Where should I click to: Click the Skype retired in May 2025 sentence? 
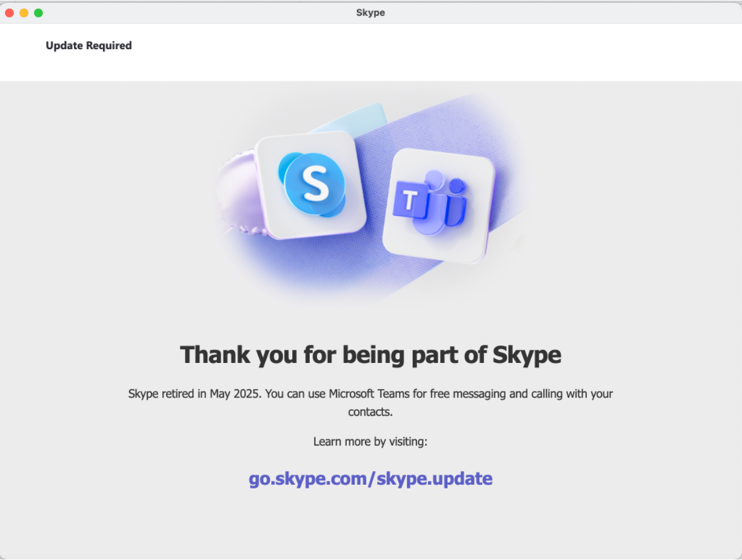195,394
